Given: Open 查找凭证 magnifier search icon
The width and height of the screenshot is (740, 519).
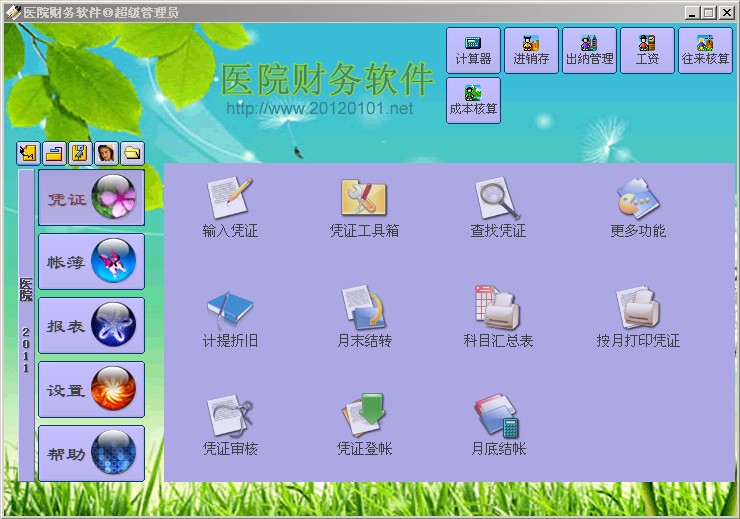Looking at the screenshot, I should click(x=498, y=200).
